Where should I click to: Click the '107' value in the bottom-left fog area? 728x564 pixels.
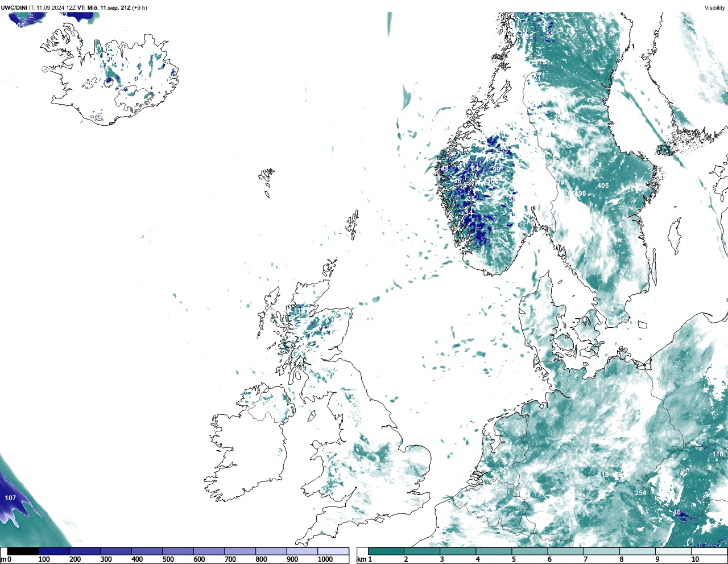(x=10, y=498)
